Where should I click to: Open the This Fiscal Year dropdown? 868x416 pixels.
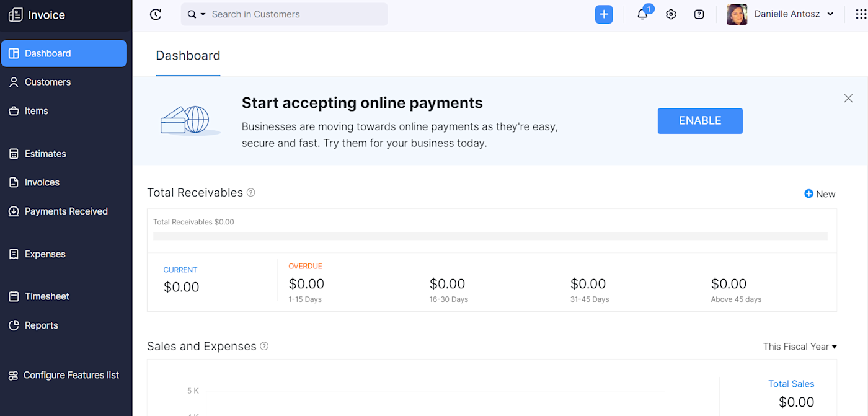coord(800,347)
